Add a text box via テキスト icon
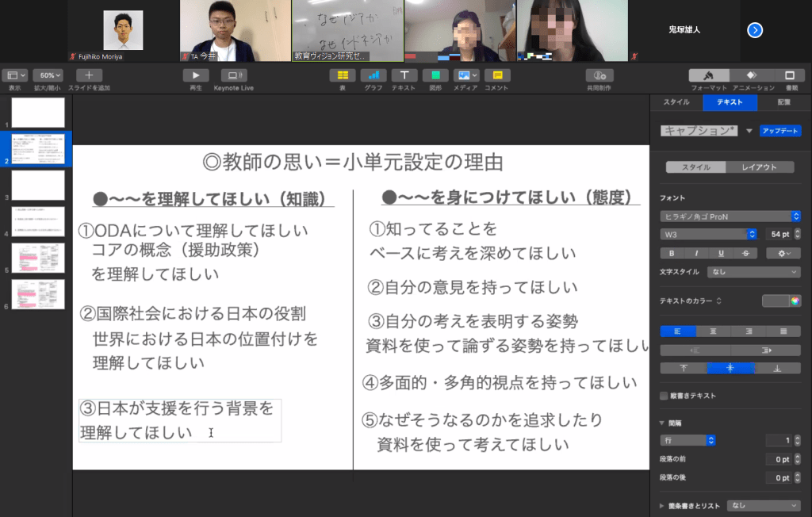The width and height of the screenshot is (812, 517). (x=404, y=75)
